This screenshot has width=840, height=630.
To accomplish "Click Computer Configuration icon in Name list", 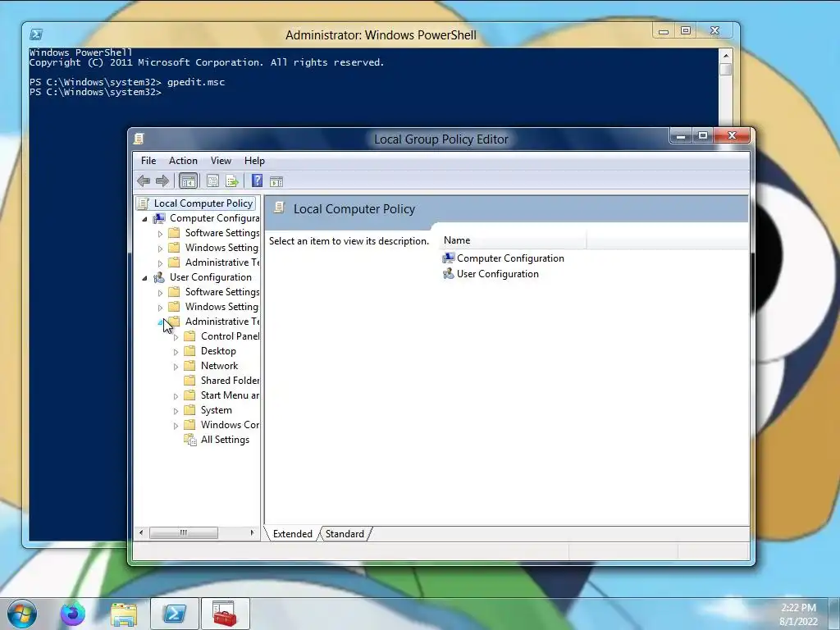I will pos(448,258).
